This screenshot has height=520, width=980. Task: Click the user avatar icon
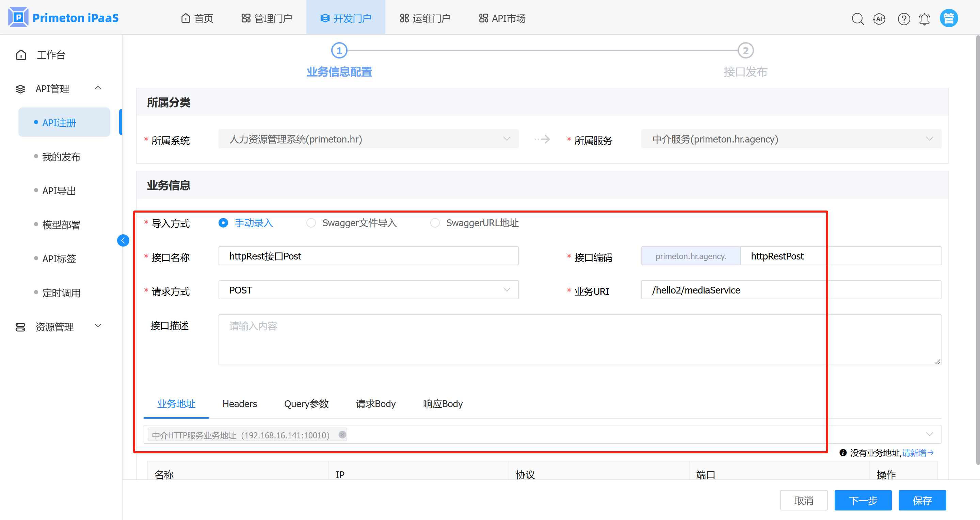[x=948, y=18]
